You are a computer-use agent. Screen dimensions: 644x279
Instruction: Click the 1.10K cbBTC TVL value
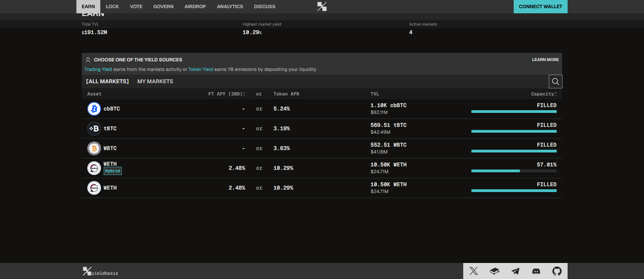coord(389,105)
